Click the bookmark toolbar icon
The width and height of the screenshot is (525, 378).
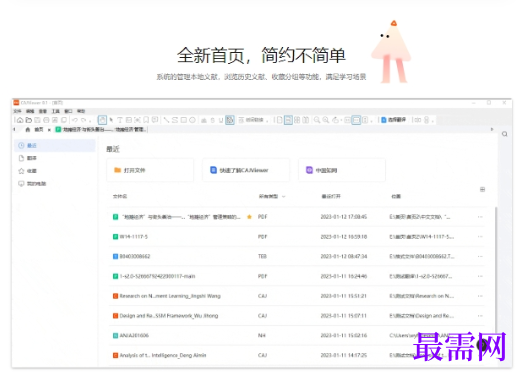click(146, 120)
